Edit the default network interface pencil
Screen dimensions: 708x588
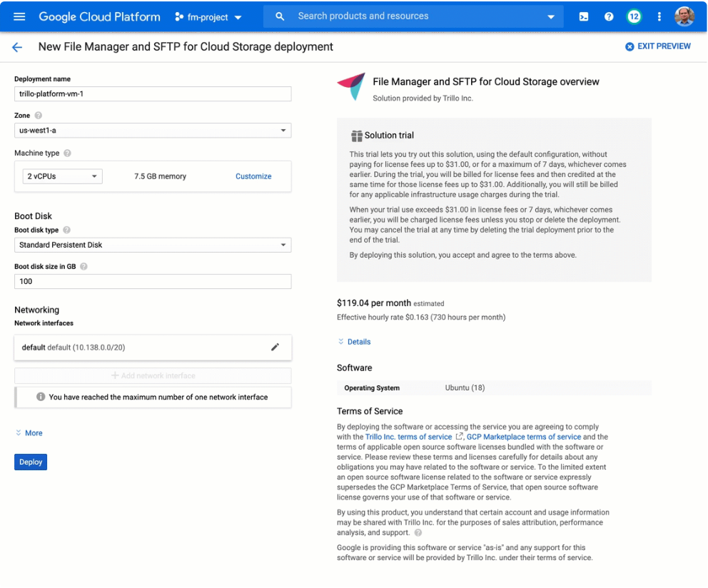click(x=275, y=347)
